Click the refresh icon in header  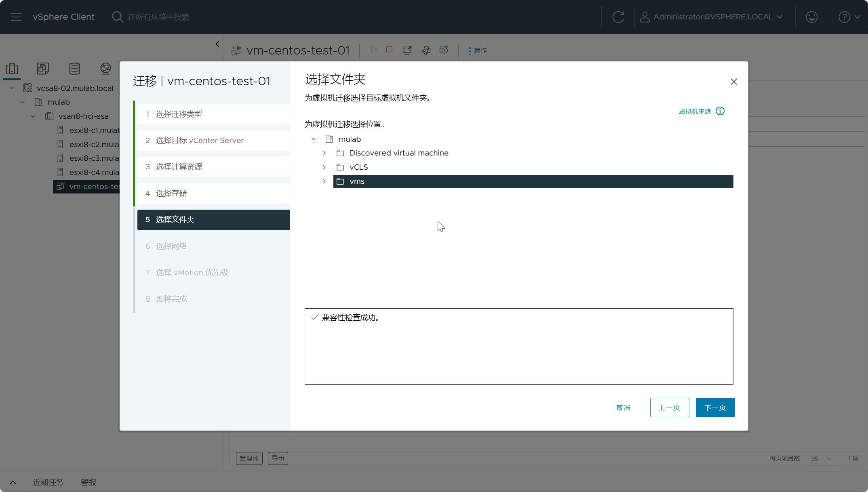tap(618, 17)
